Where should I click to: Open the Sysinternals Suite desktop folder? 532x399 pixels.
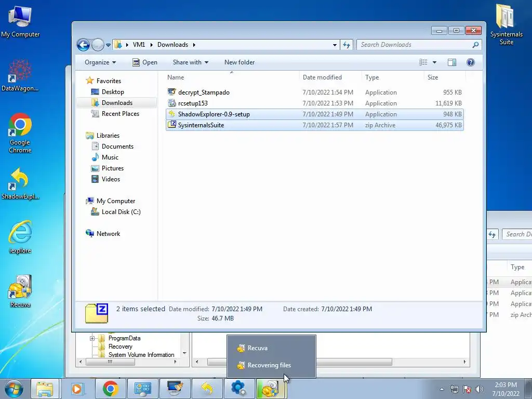(x=506, y=24)
